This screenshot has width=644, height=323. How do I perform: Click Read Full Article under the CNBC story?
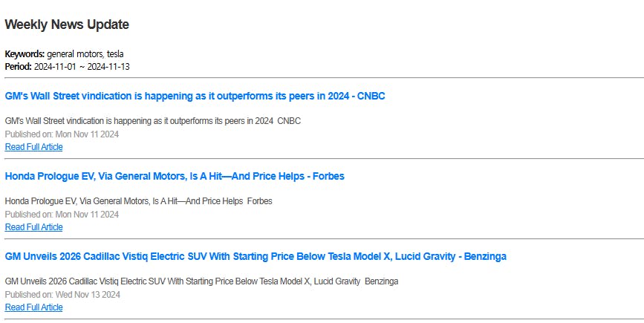coord(33,147)
